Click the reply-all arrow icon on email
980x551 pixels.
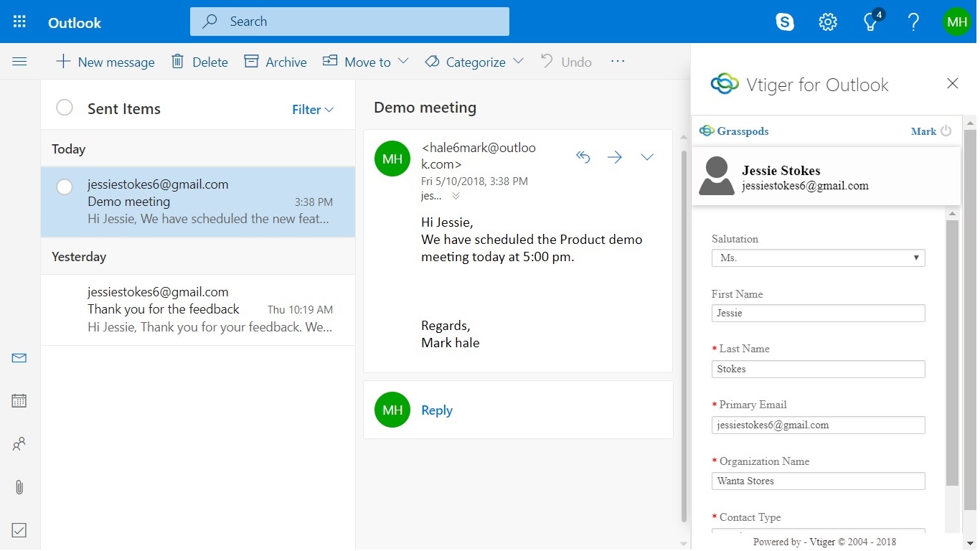583,157
